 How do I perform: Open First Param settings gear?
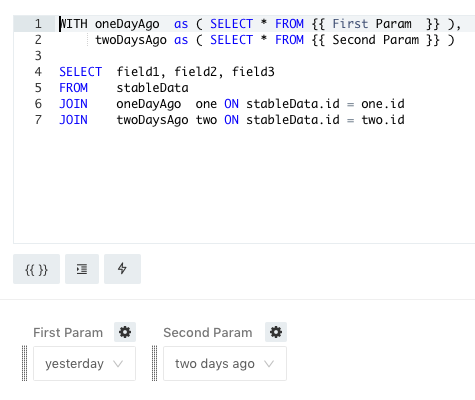point(125,332)
